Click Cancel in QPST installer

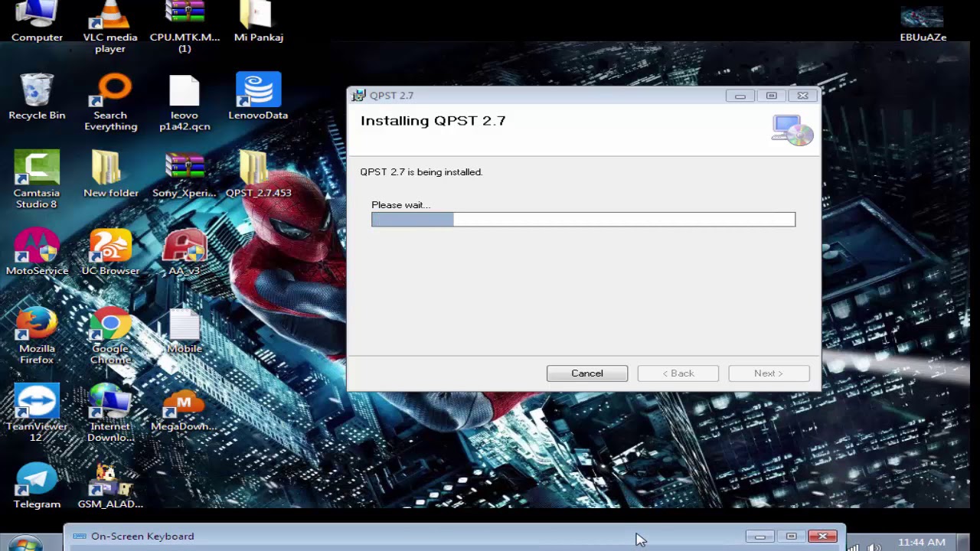(x=587, y=373)
